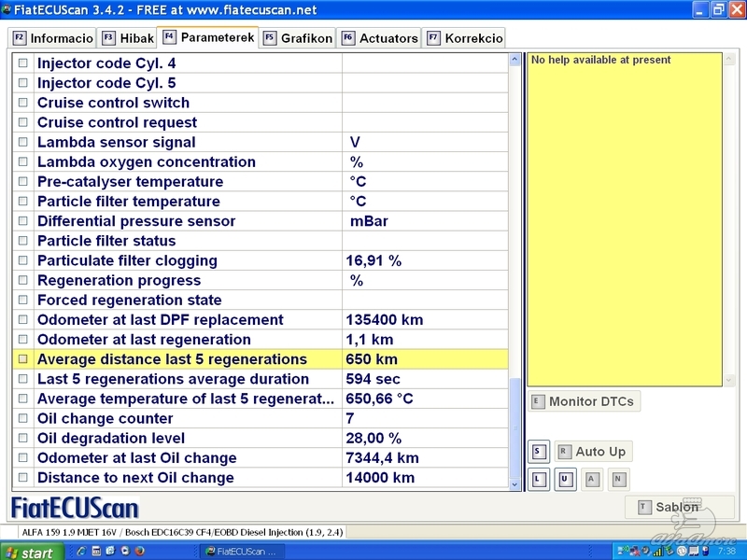Click the L key button
This screenshot has width=747, height=560.
pos(539,479)
